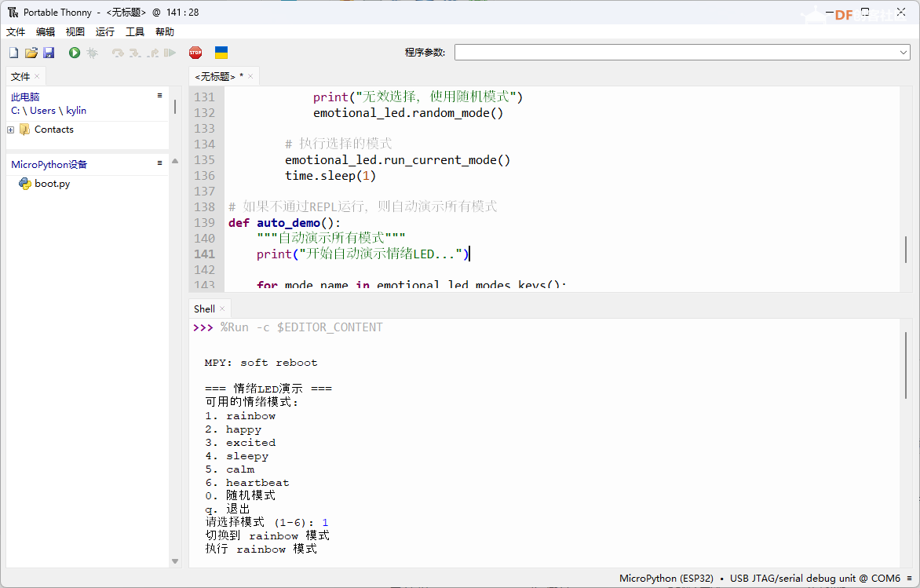Click the Step over debug icon

[118, 53]
